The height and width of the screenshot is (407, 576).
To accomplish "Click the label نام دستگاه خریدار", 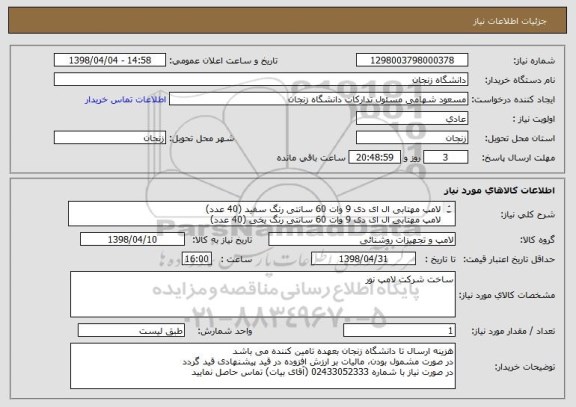I will [521, 80].
